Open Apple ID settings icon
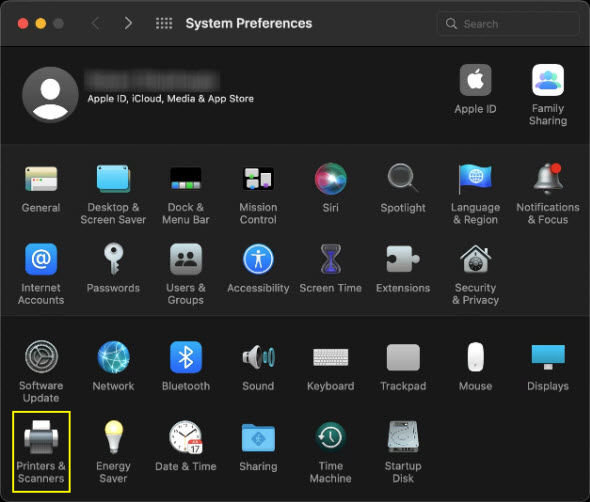The height and width of the screenshot is (502, 590). [475, 89]
